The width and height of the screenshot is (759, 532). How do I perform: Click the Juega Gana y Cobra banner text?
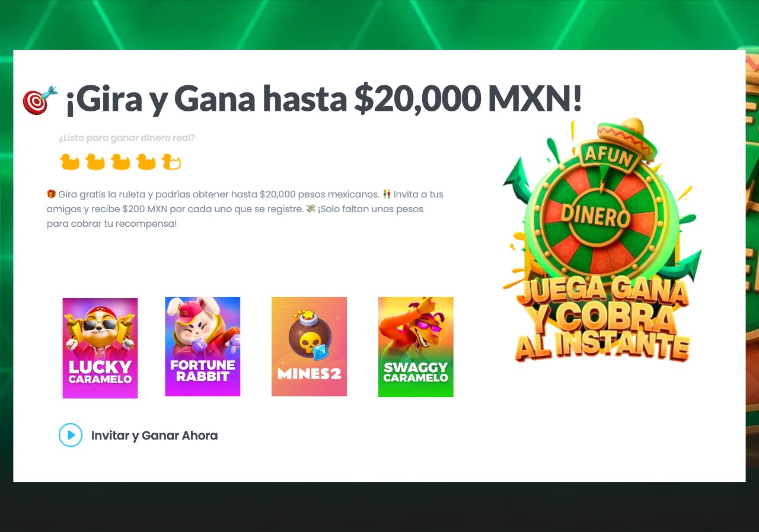[602, 320]
